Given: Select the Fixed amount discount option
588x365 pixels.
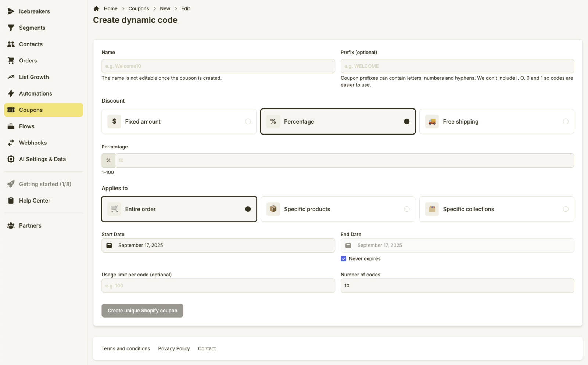Looking at the screenshot, I should tap(179, 122).
